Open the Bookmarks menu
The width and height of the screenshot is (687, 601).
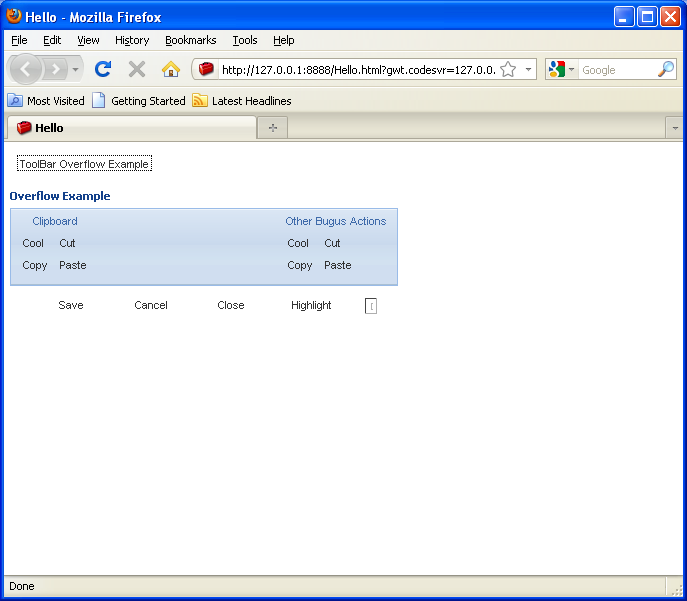191,40
